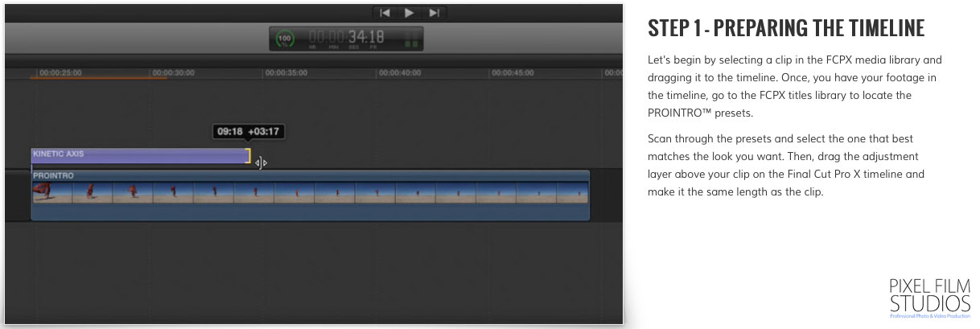Screen dimensions: 980x329
Task: Click the play button in transport controls
Action: click(409, 12)
